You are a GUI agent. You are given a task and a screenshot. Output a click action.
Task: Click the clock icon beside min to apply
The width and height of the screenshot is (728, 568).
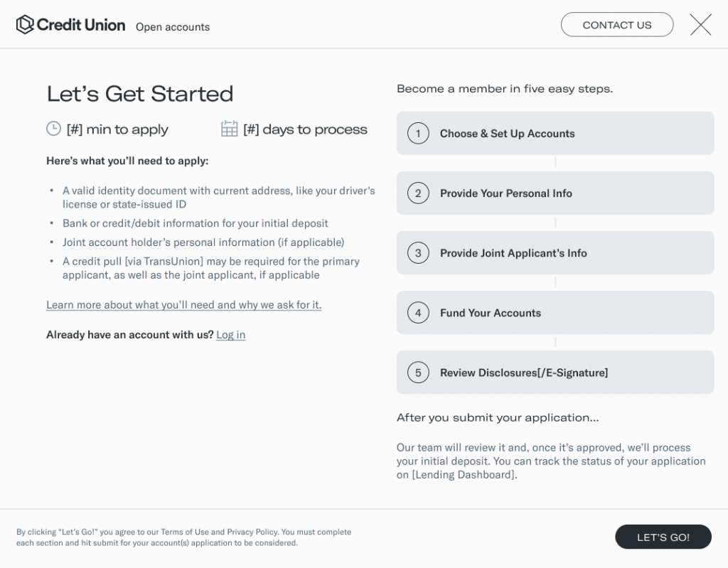(x=53, y=129)
